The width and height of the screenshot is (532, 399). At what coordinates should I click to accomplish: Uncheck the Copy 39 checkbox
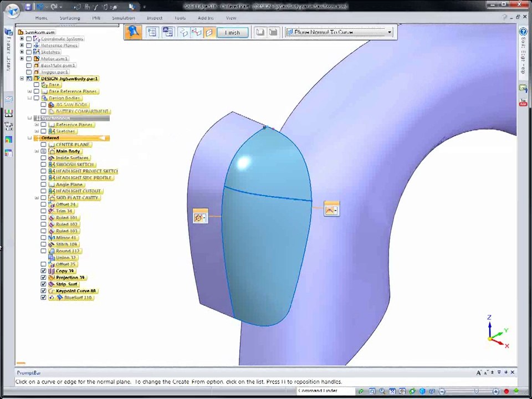43,271
